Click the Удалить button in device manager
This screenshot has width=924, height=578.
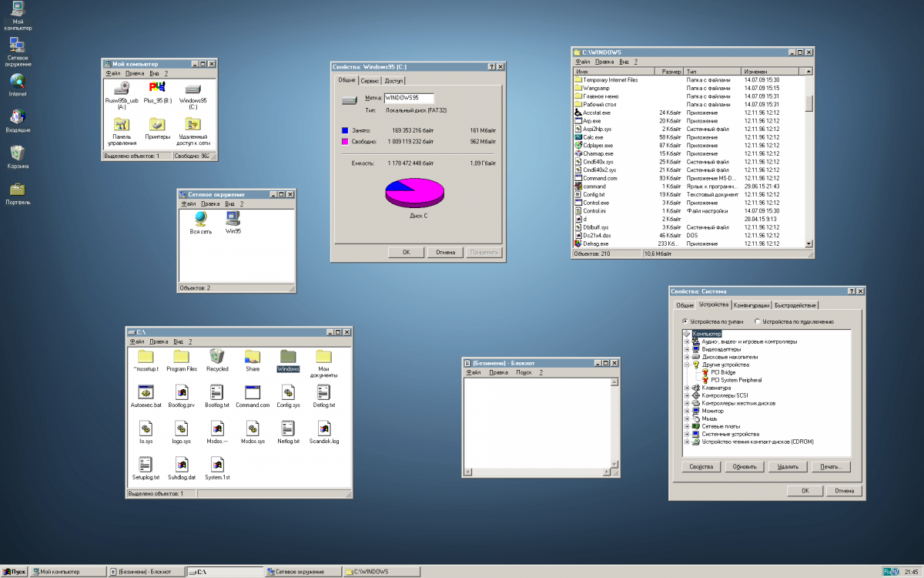click(x=788, y=466)
